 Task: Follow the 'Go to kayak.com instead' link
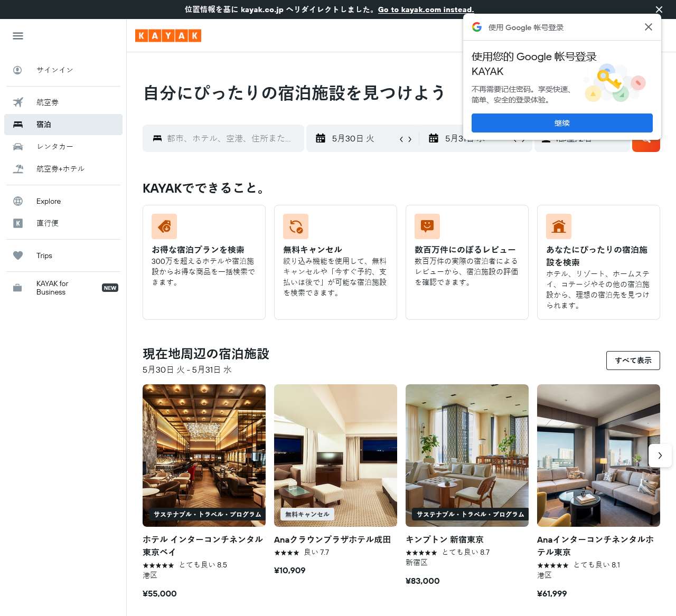(426, 10)
